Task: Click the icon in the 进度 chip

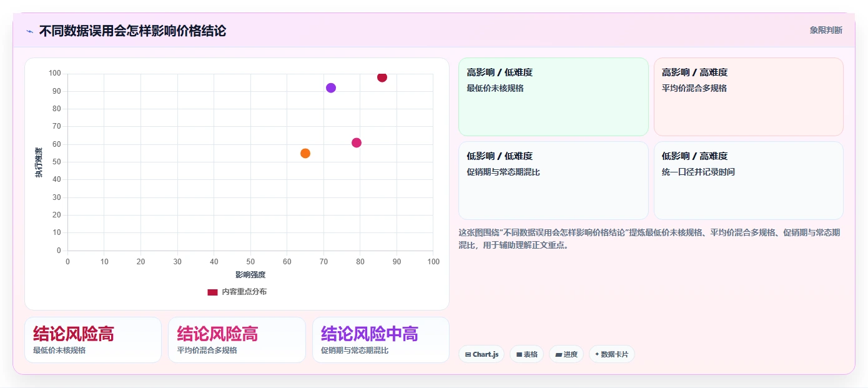Action: point(558,354)
